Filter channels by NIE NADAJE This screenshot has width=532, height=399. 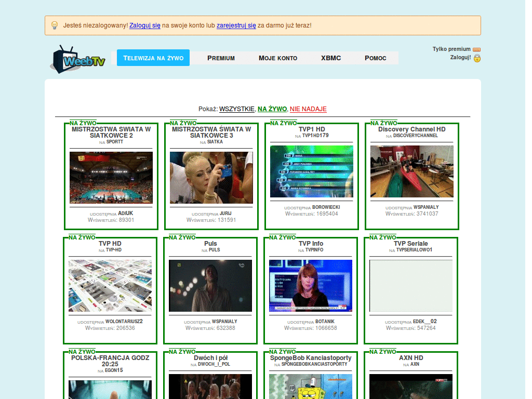pyautogui.click(x=308, y=109)
